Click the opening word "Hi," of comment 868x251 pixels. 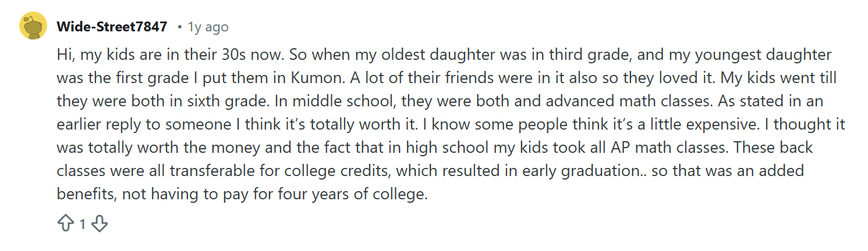(x=66, y=55)
